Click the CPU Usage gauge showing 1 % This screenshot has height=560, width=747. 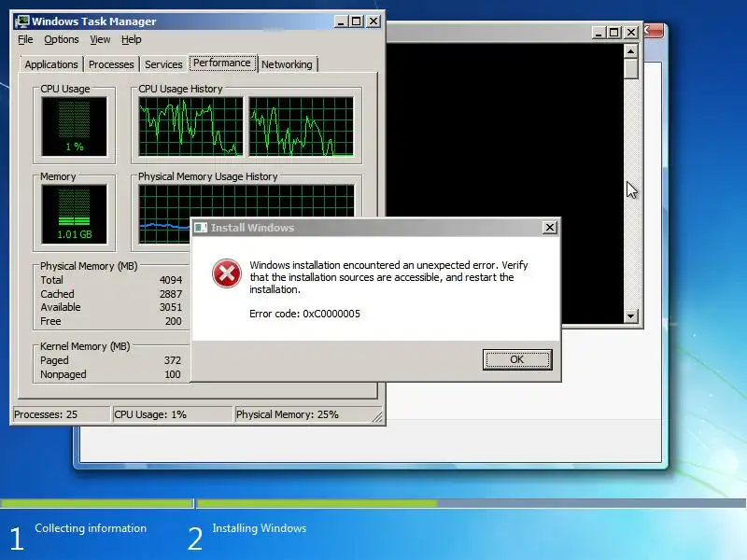[75, 127]
